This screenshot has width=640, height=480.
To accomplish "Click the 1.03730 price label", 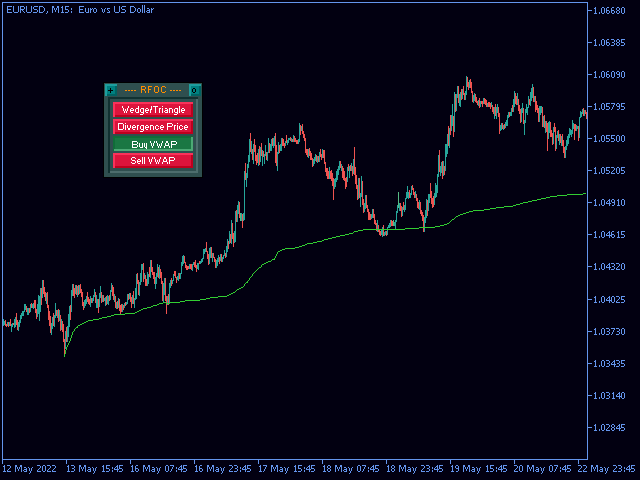I will [x=609, y=331].
